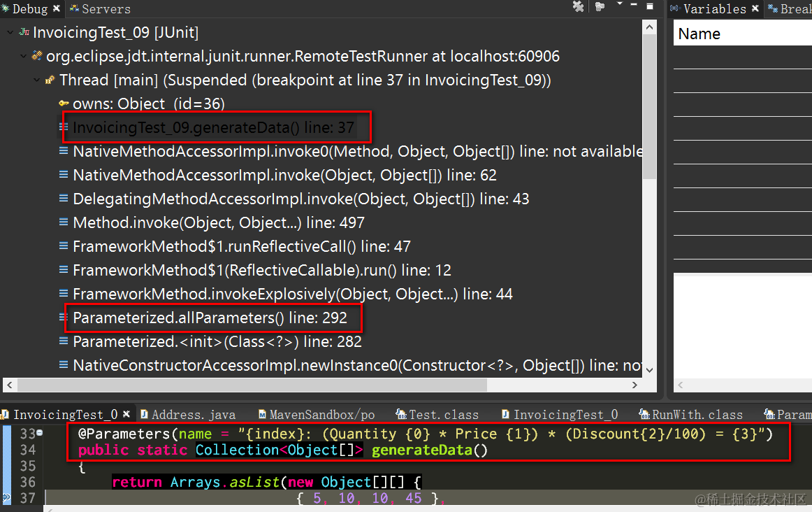Close the Debug tab
The width and height of the screenshot is (812, 512).
click(x=57, y=8)
